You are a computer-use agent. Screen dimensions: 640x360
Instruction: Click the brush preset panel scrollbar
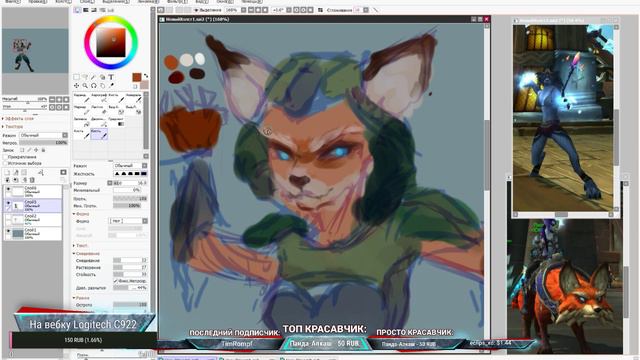pyautogui.click(x=146, y=121)
